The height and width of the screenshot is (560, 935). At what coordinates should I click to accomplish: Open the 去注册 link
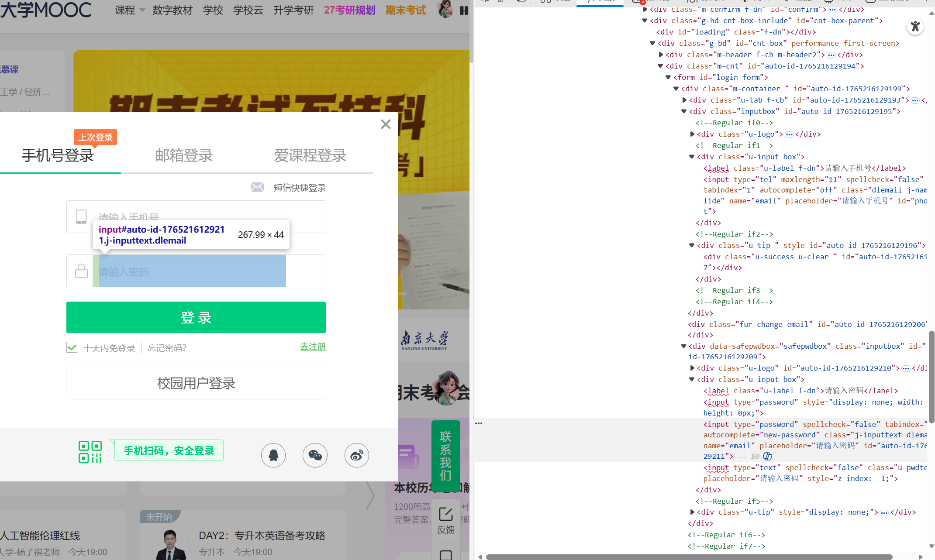pos(313,347)
